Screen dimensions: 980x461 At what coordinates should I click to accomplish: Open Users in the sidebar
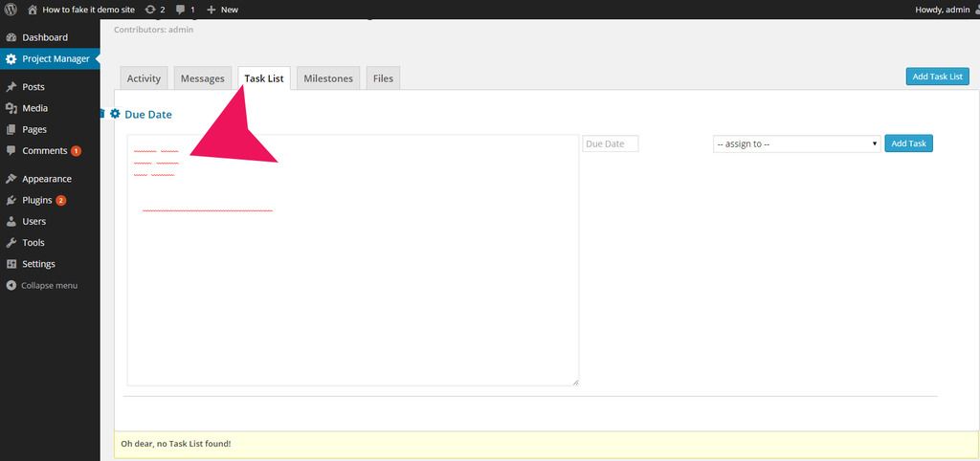point(33,221)
